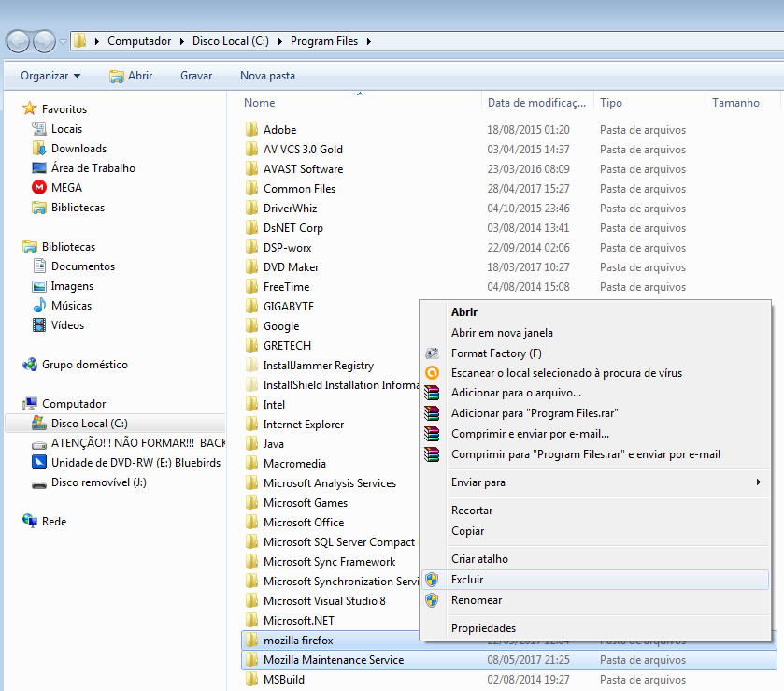
Task: Select the Adobe folder
Action: (280, 130)
